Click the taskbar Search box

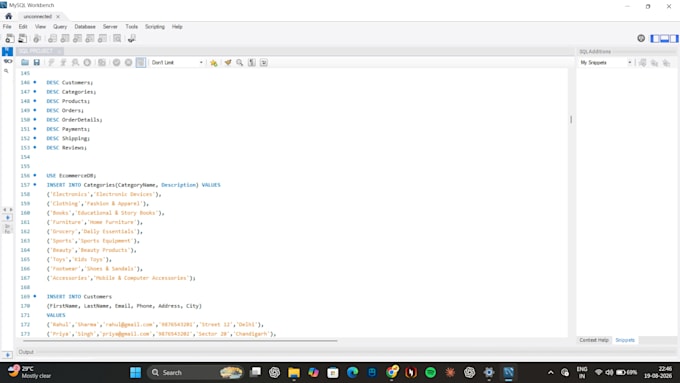click(196, 372)
